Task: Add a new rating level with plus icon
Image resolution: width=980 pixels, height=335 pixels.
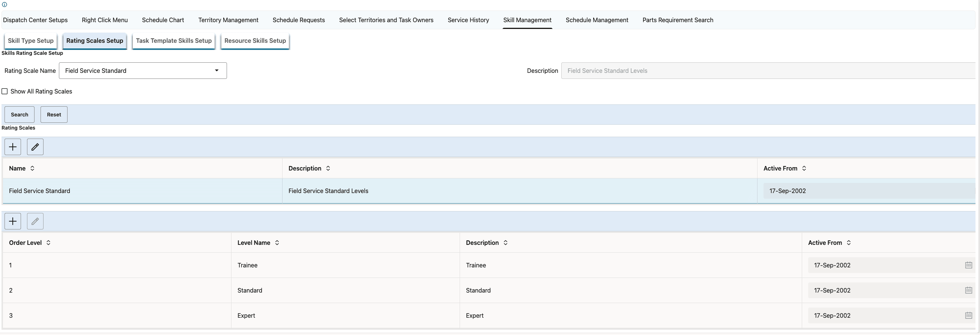Action: coord(12,221)
